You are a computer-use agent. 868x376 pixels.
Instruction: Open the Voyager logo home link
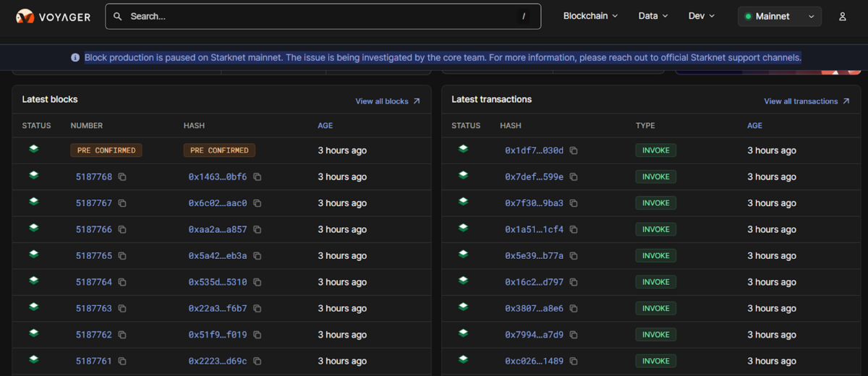[54, 16]
